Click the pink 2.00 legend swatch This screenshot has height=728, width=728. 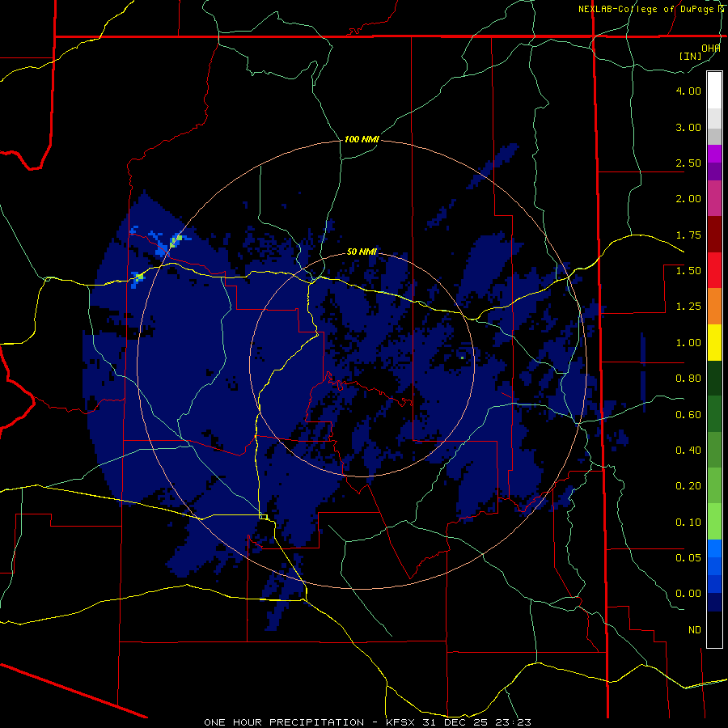714,198
